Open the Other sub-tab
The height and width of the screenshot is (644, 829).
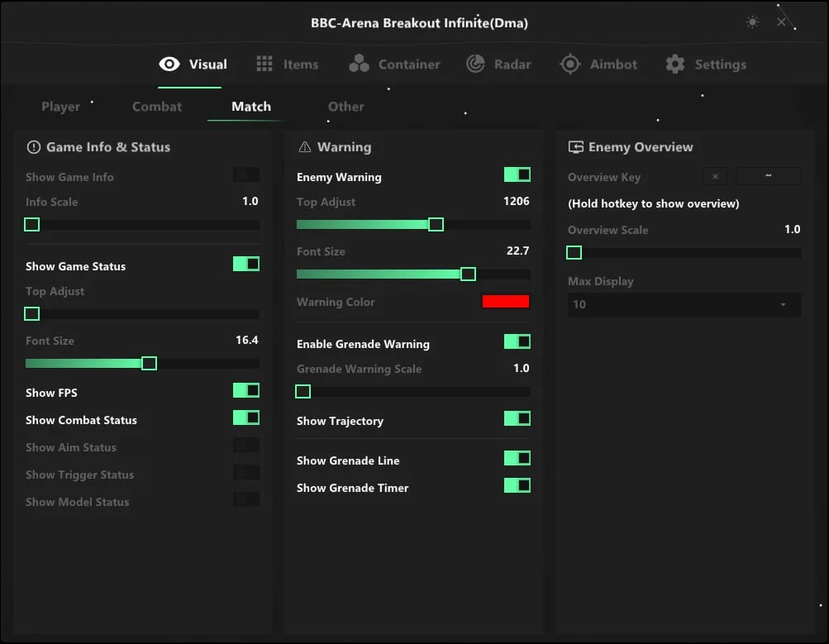click(346, 107)
